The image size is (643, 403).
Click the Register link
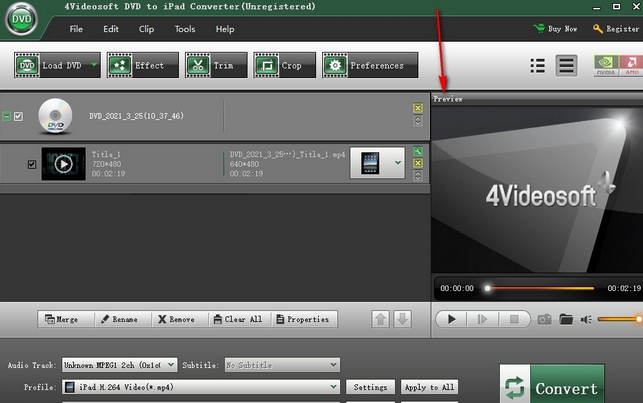(616, 29)
